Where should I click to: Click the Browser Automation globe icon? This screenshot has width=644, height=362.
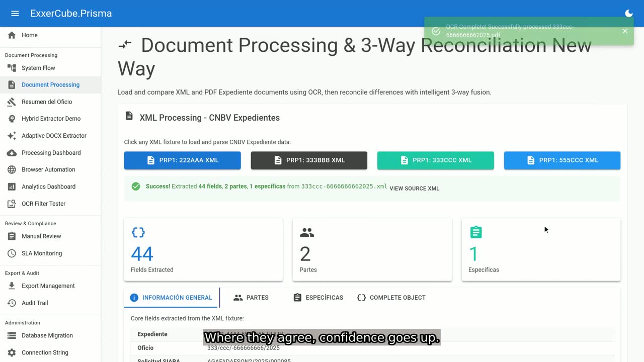pos(12,170)
